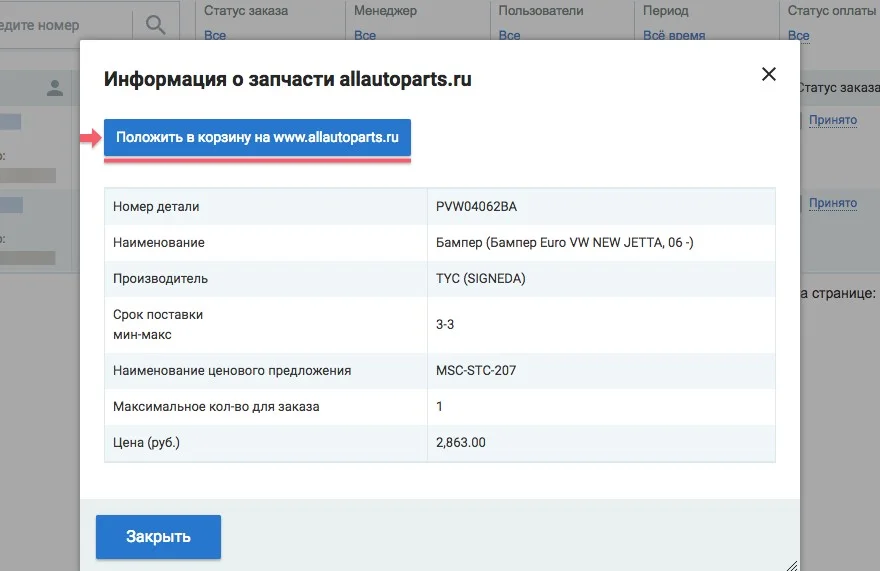Click the second 'Принято' status link

(833, 203)
